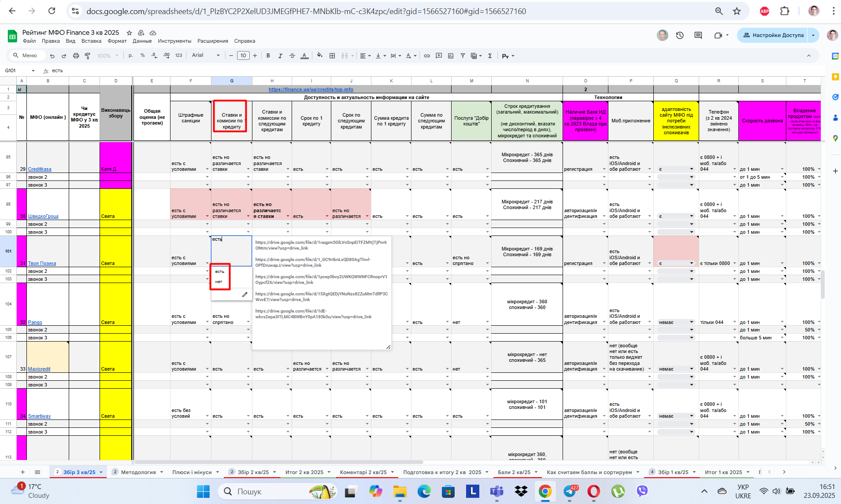Click Настройки Доступа share button
The height and width of the screenshot is (504, 841).
coord(773,35)
